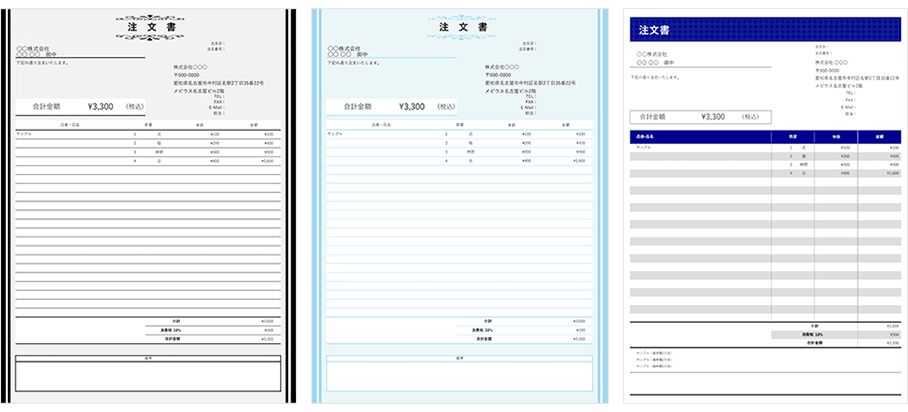Click the 合計金額 ¥3,300 box on light blue template
Screen dimensions: 908x412
coord(391,105)
